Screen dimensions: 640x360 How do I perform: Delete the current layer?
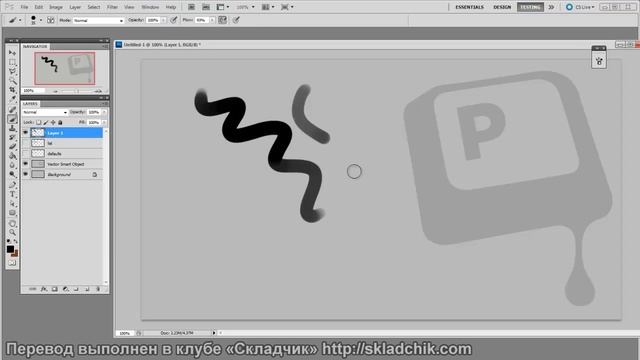click(98, 289)
